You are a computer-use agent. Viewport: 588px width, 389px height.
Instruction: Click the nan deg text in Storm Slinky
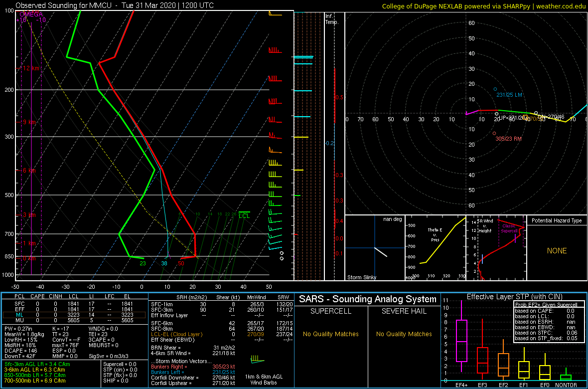393,219
